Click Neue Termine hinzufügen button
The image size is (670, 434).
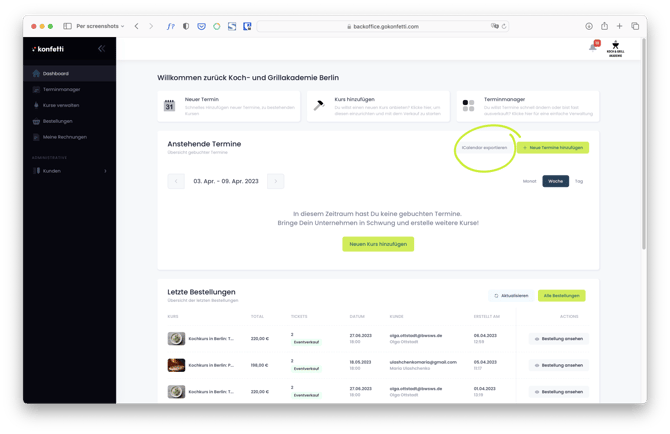(x=553, y=147)
